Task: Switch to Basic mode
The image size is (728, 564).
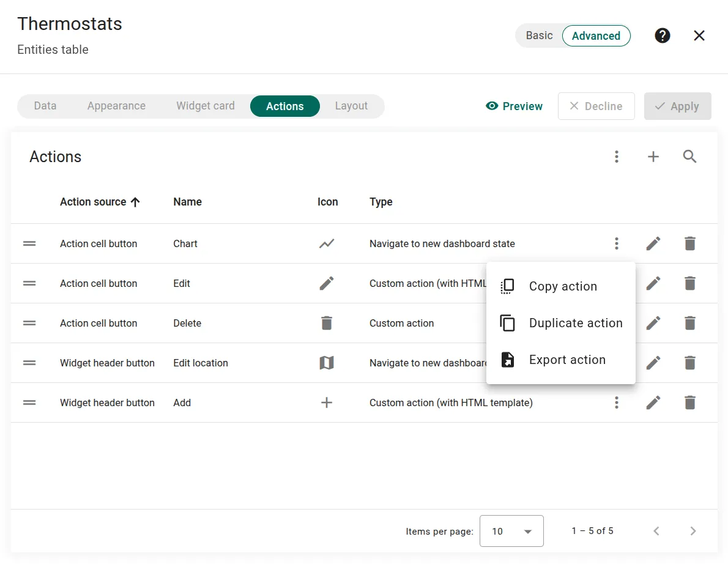Action: 539,35
